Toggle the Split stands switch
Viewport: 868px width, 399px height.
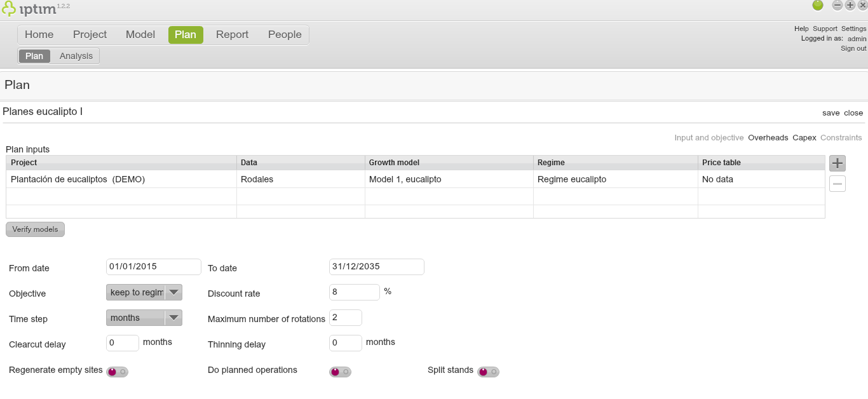point(488,372)
